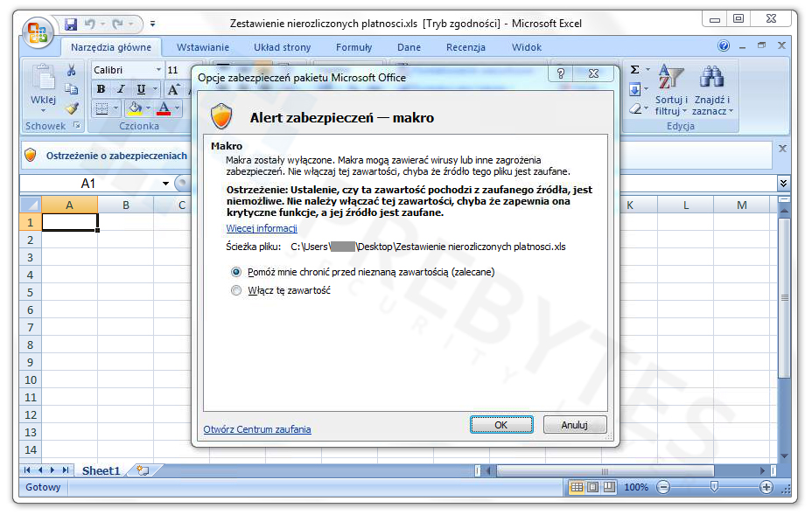Copy selection to clipboard
The width and height of the screenshot is (812, 515).
coord(72,89)
